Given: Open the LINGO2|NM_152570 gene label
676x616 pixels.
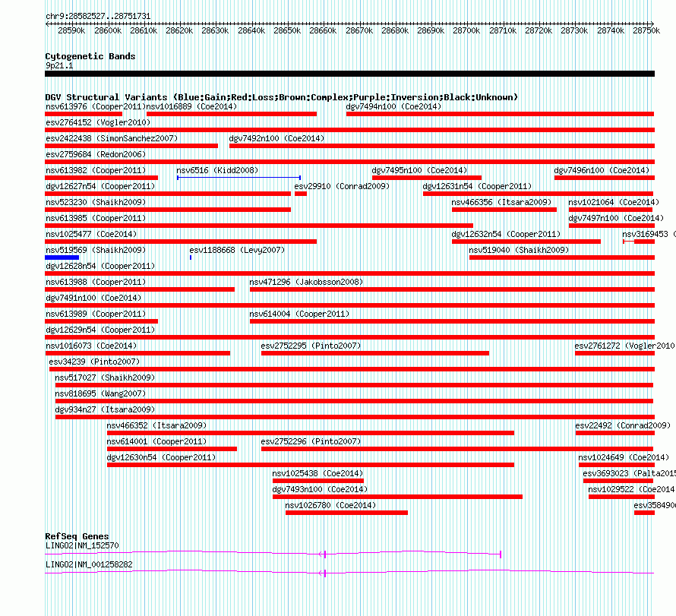Looking at the screenshot, I should point(82,545).
